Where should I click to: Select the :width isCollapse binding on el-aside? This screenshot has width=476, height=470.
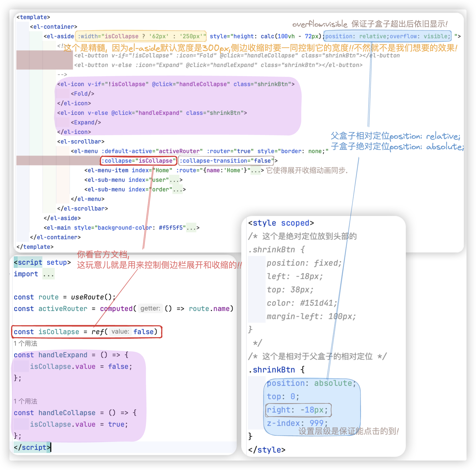coord(141,36)
